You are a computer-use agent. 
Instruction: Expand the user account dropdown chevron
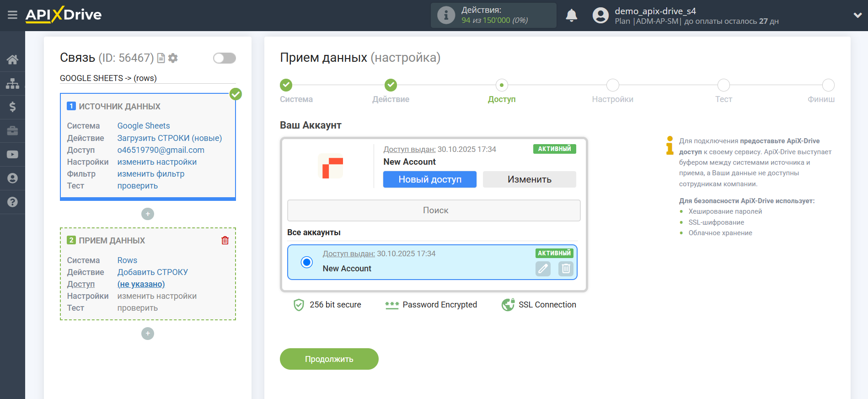coord(857,16)
